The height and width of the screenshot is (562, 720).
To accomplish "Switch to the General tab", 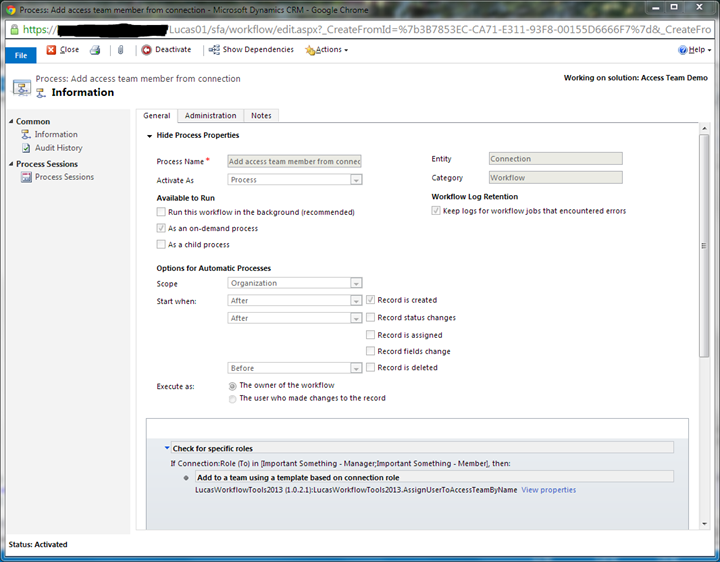I will pyautogui.click(x=157, y=116).
